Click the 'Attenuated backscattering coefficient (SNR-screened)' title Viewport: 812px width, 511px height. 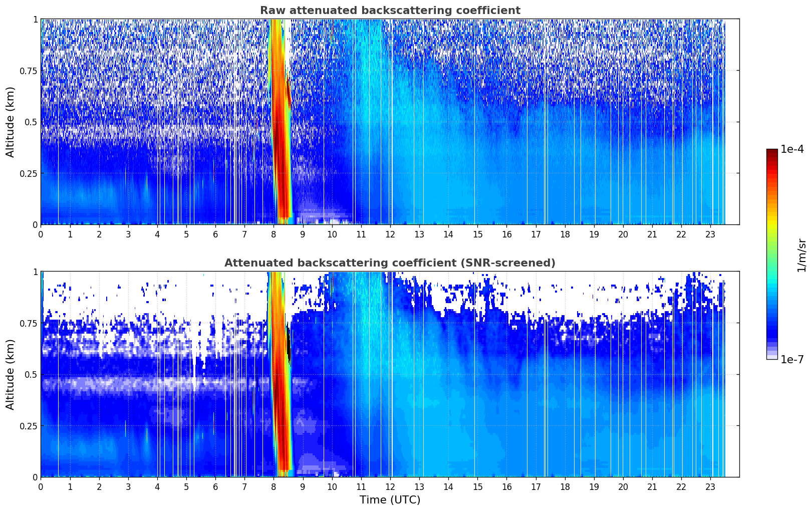coord(390,263)
